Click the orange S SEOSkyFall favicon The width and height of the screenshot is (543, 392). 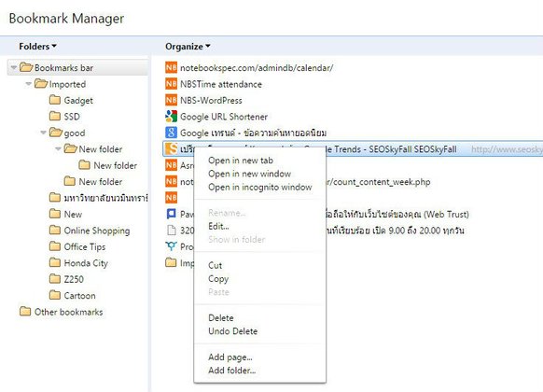click(x=171, y=149)
